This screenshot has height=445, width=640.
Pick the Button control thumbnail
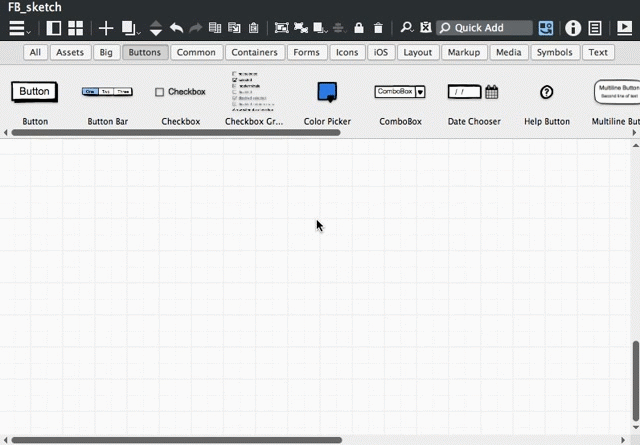click(x=35, y=91)
